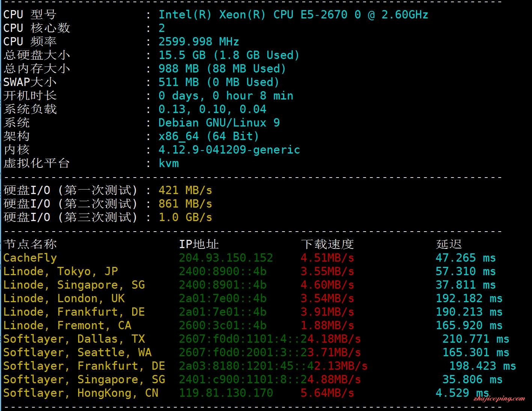Viewport: 532px width, 411px height.
Task: Click the '延迟' column header
Action: pos(449,244)
